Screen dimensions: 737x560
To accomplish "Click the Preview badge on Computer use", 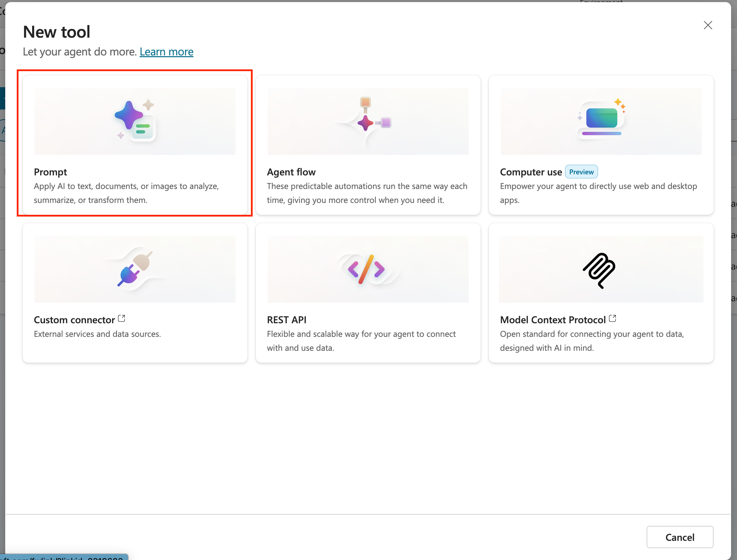I will point(581,172).
